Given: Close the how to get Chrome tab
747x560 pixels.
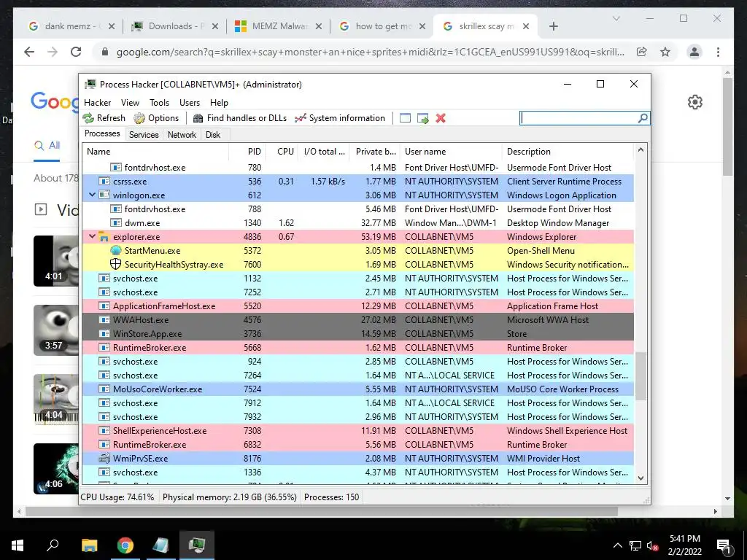Looking at the screenshot, I should 422,26.
